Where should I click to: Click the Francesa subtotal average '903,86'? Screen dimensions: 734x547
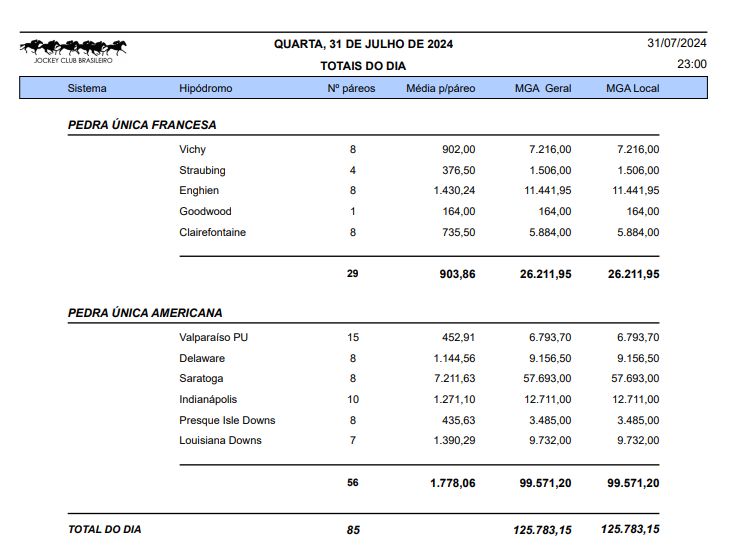coord(457,274)
